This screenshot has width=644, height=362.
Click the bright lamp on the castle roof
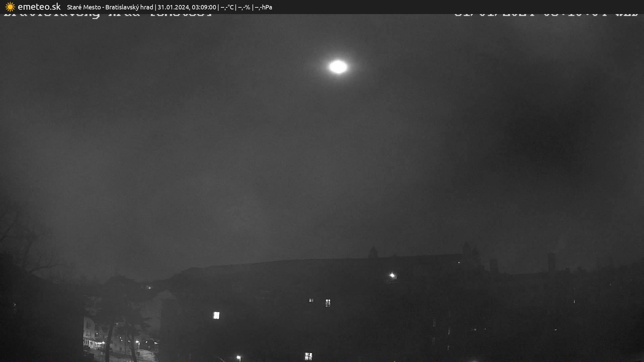(x=392, y=276)
